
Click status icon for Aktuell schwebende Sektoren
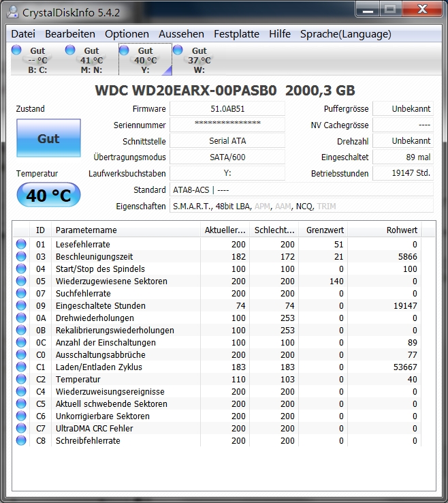21,403
